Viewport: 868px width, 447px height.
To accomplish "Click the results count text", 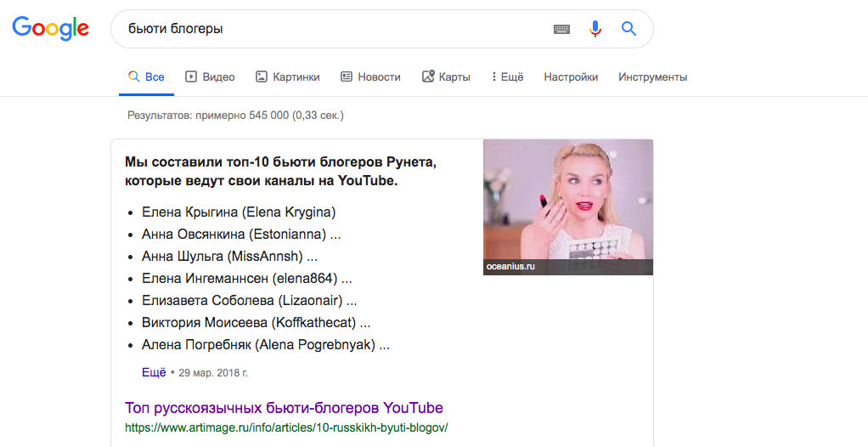I will (x=235, y=116).
